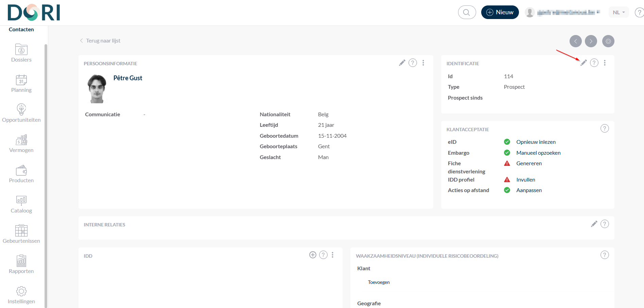The image size is (644, 308).
Task: Click Opnieuw inlezen for eID
Action: (536, 142)
